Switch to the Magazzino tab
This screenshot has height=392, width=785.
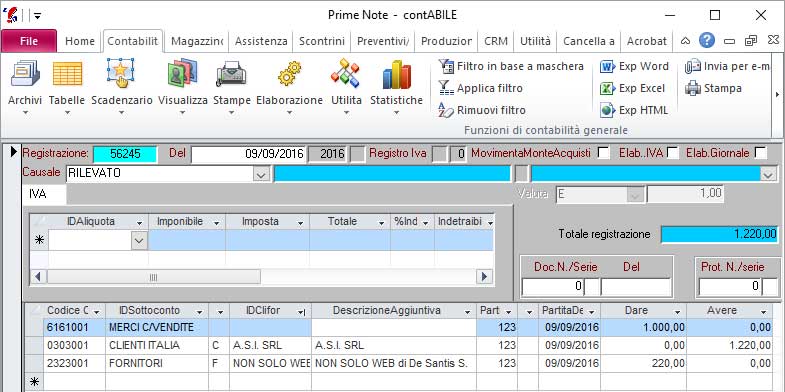tap(197, 41)
